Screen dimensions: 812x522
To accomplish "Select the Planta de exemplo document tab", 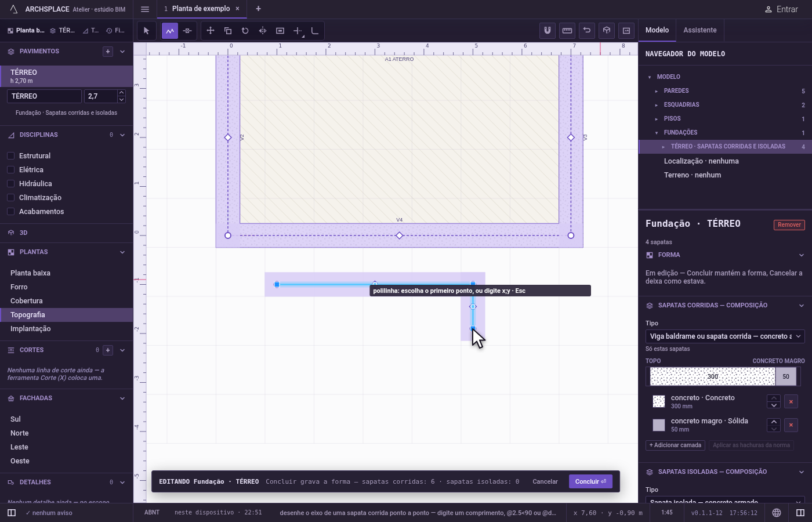I will pos(201,9).
